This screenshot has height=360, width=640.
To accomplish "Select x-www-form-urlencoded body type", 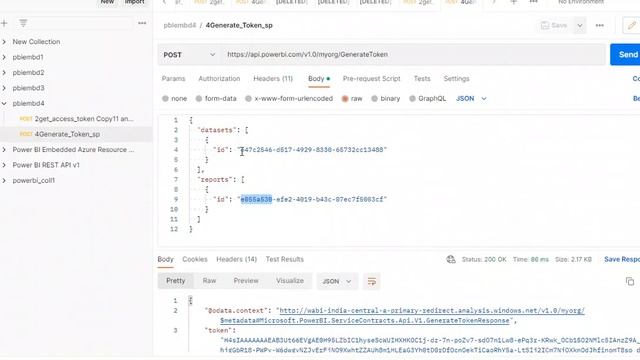I will click(289, 98).
